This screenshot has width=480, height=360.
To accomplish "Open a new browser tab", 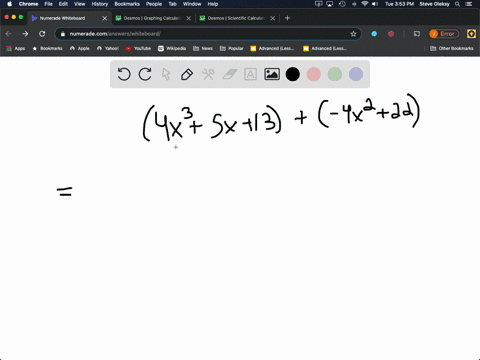I will 287,18.
